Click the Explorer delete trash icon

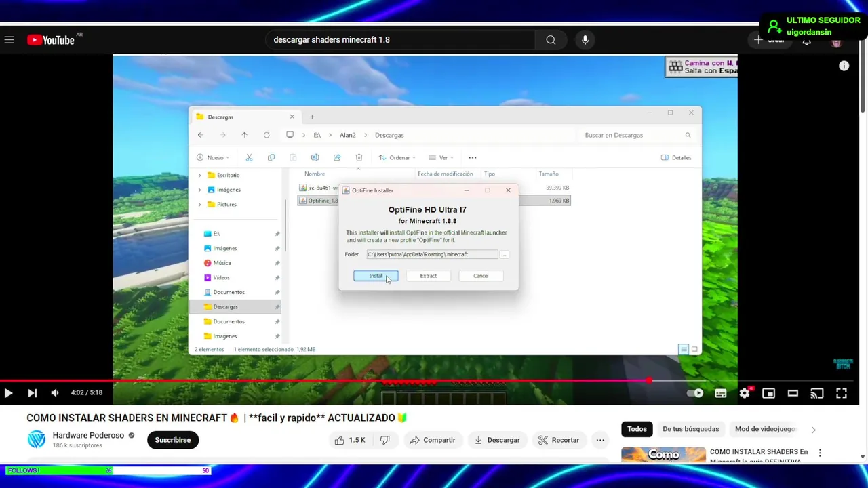point(359,157)
